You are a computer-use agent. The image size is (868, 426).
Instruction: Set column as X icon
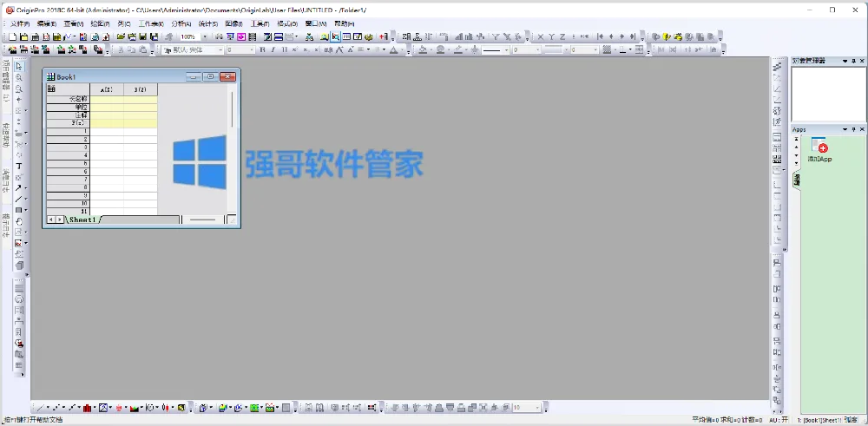(541, 36)
